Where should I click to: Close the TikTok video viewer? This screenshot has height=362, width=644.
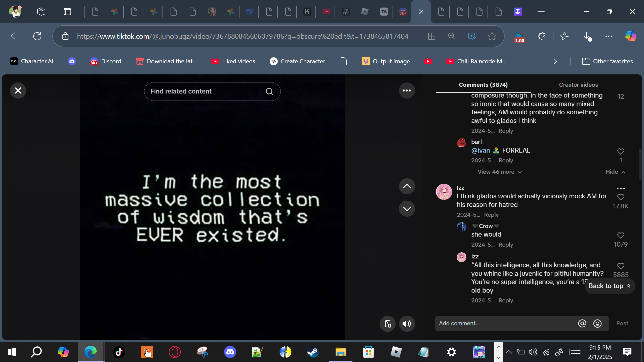pyautogui.click(x=18, y=90)
